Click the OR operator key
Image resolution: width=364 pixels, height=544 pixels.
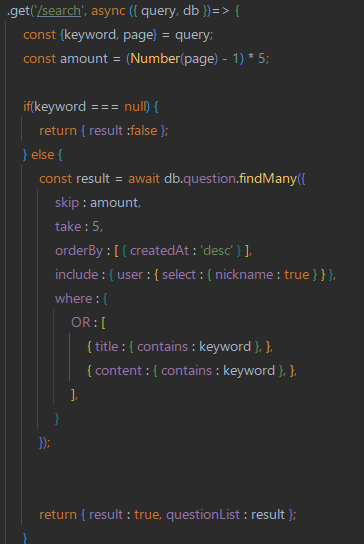click(81, 323)
